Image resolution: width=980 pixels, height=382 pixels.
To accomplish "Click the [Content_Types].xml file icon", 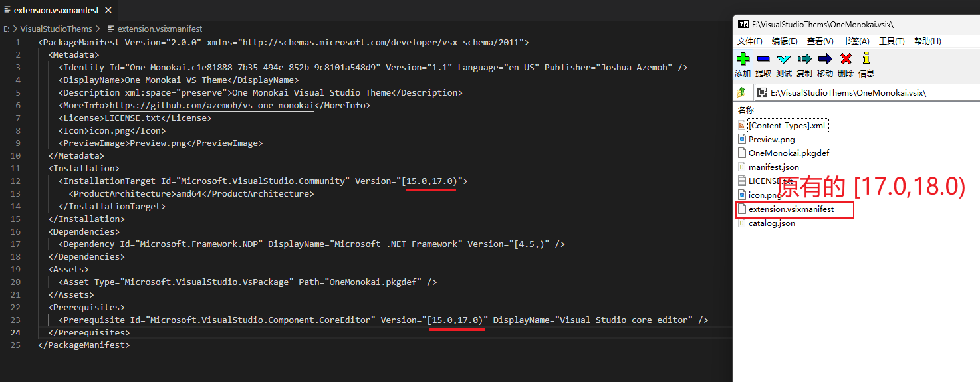I will tap(743, 125).
